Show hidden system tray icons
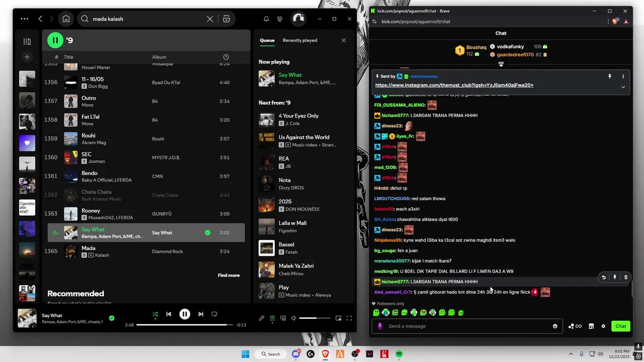 coord(571,354)
